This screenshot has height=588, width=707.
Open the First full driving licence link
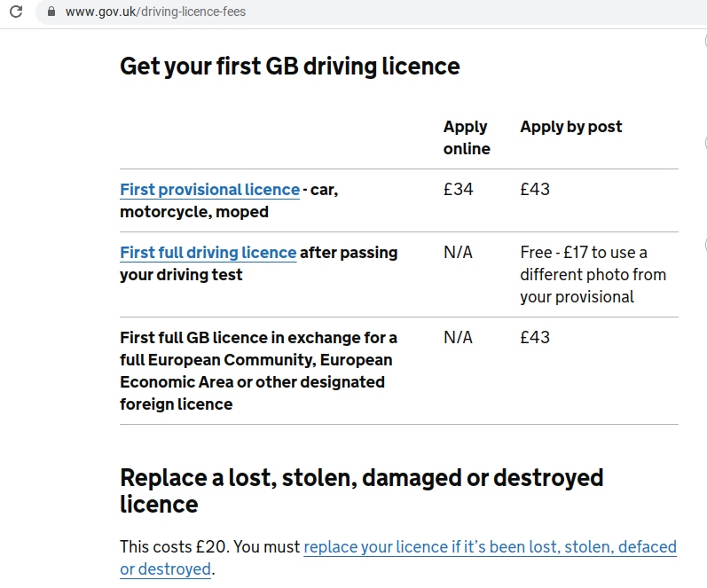tap(208, 253)
